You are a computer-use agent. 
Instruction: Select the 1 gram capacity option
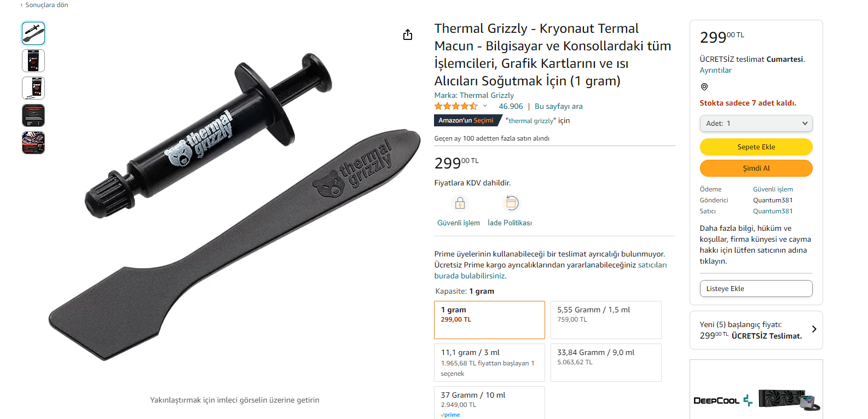tap(489, 319)
